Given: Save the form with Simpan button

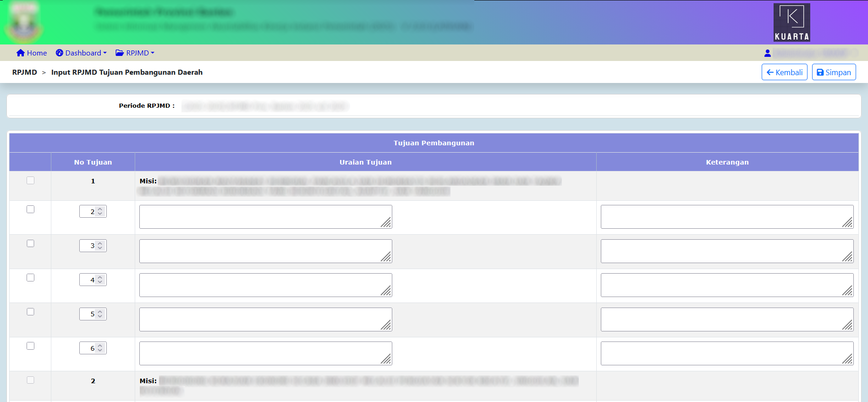Looking at the screenshot, I should [x=834, y=72].
